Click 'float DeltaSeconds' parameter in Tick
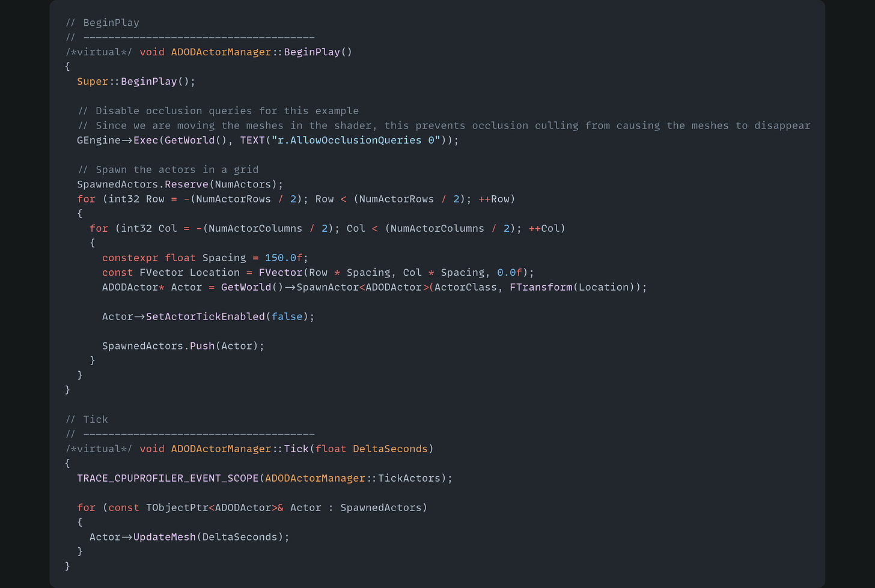Image resolution: width=875 pixels, height=588 pixels. pyautogui.click(x=371, y=449)
